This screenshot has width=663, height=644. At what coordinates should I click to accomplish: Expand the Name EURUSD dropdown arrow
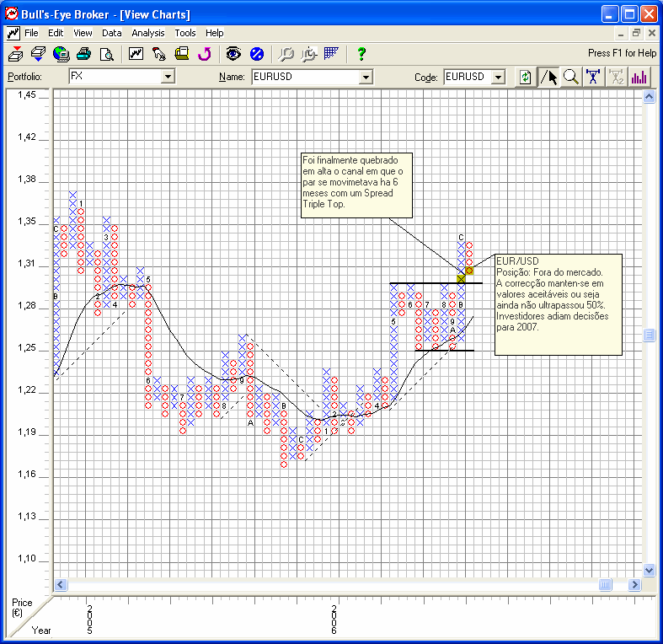coord(366,77)
